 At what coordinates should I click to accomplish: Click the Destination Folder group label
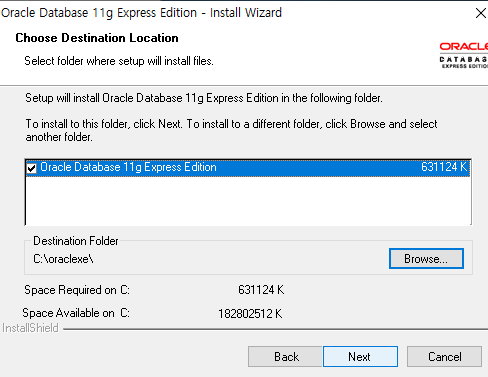point(76,241)
